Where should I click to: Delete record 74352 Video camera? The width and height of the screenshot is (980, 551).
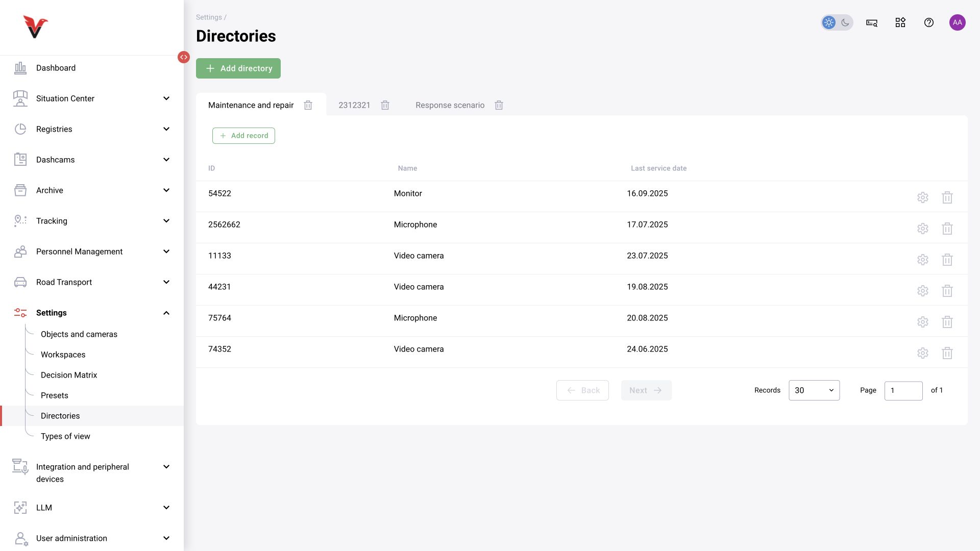[947, 353]
